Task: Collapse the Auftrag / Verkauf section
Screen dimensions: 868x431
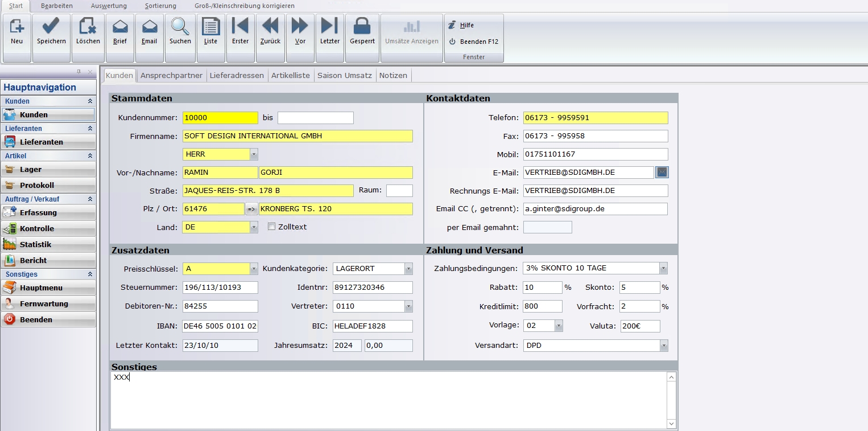Action: pyautogui.click(x=89, y=199)
